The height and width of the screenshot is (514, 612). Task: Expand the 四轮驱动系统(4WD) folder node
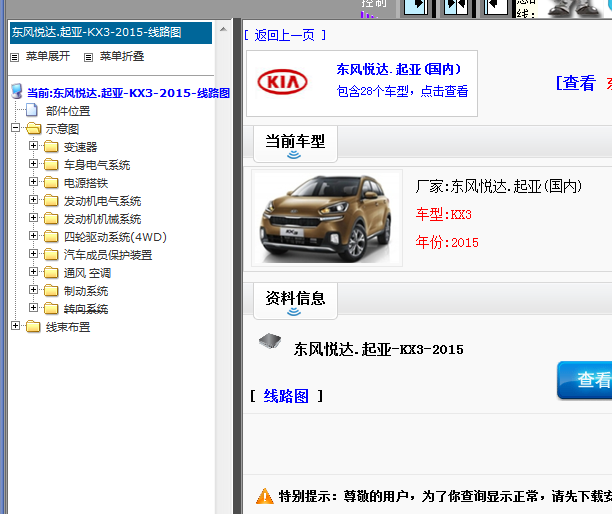click(34, 235)
